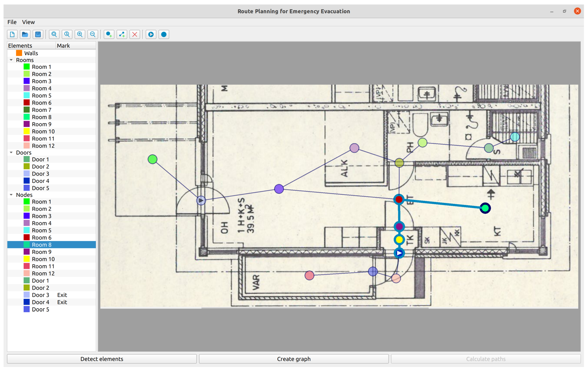Open the View menu
588x371 pixels.
[28, 22]
